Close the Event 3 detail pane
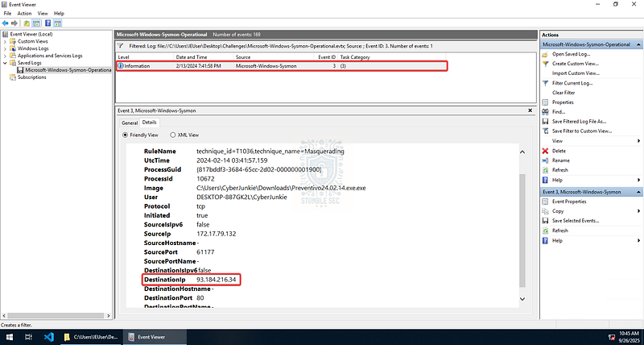Image resolution: width=644 pixels, height=345 pixels. (530, 110)
